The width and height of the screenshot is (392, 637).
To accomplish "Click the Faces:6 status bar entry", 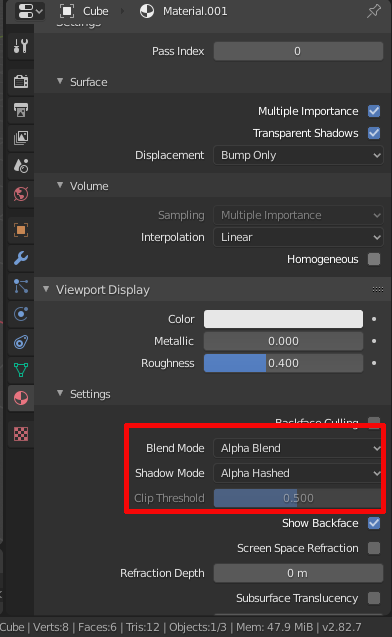I will pos(97,627).
